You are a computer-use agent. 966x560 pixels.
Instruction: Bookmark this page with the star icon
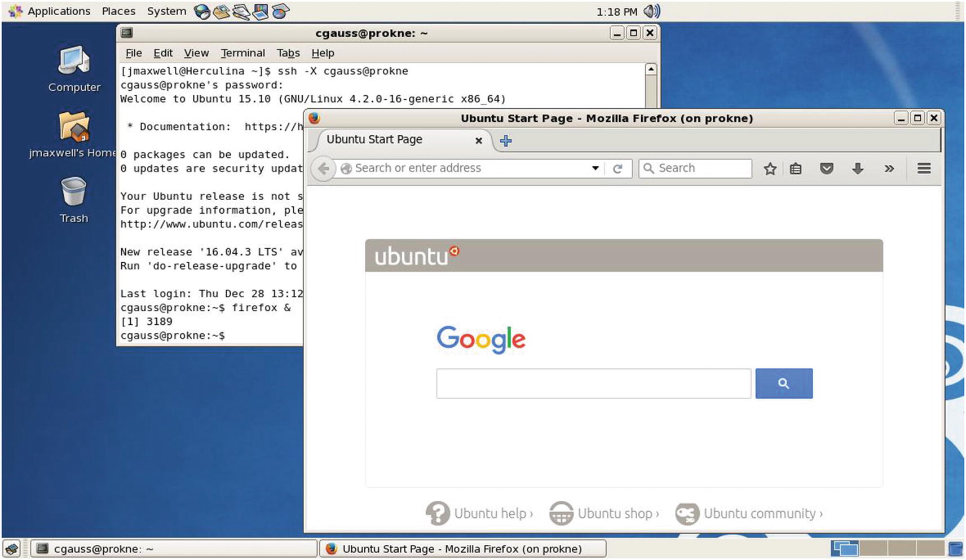click(x=770, y=169)
